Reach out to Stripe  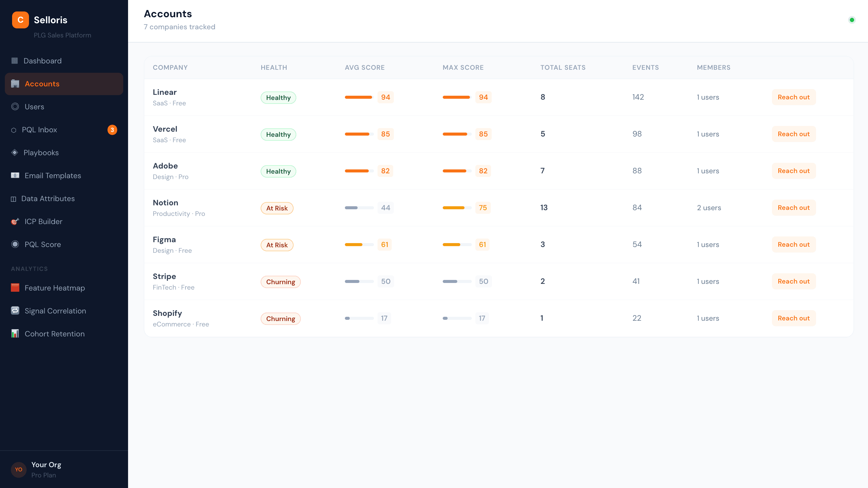click(793, 281)
